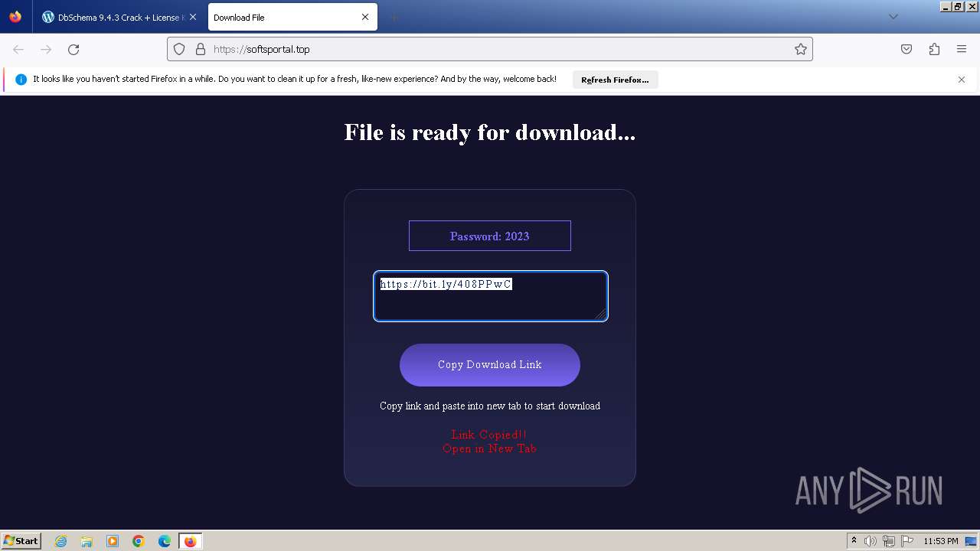Show site security padlock info
Viewport: 980px width, 551px height.
[x=201, y=49]
